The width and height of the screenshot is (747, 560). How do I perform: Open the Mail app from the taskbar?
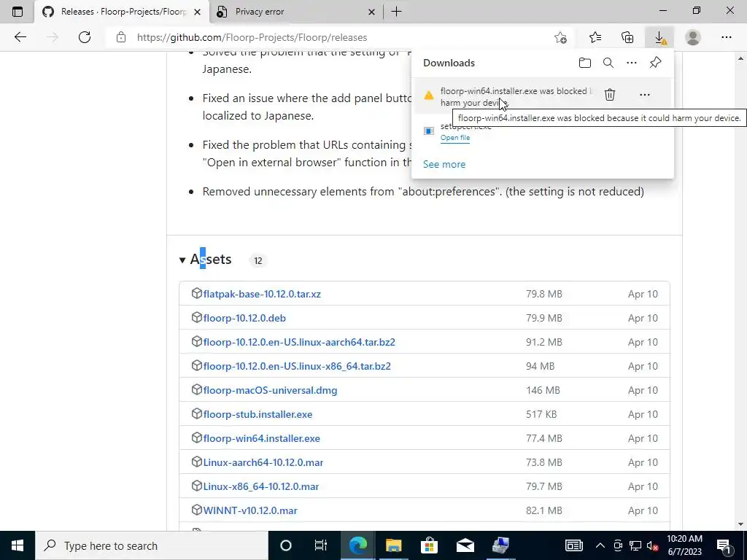[x=465, y=545]
